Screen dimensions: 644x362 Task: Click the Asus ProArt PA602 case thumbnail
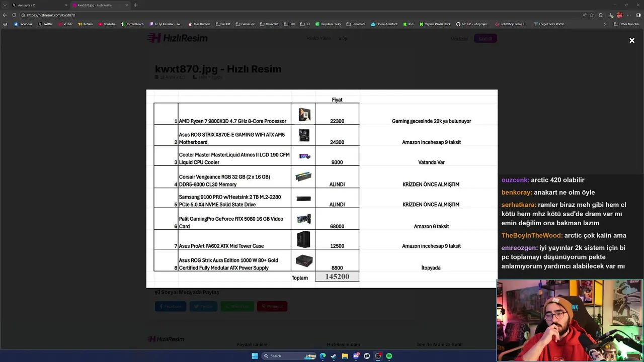303,239
